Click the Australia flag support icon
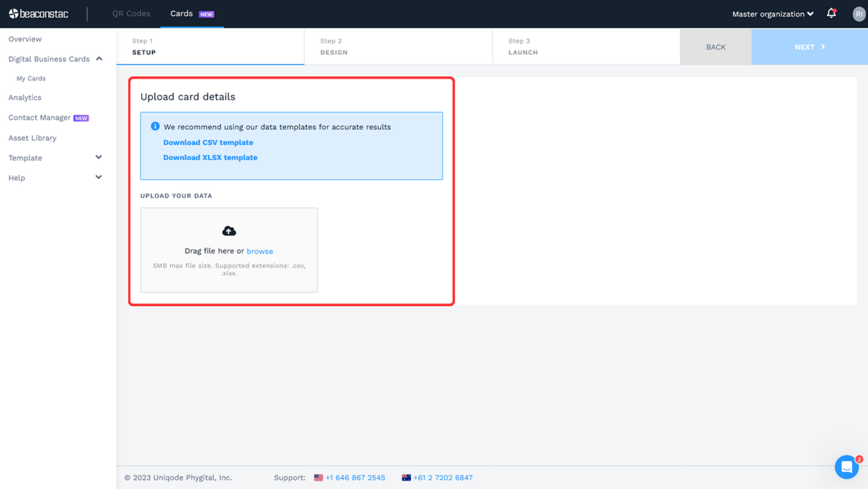The height and width of the screenshot is (489, 868). pyautogui.click(x=406, y=477)
